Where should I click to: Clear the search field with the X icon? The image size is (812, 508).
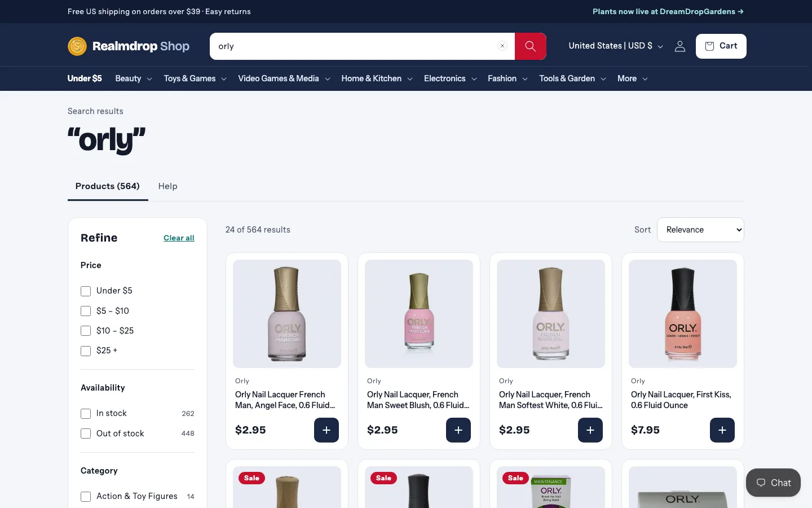click(x=502, y=46)
